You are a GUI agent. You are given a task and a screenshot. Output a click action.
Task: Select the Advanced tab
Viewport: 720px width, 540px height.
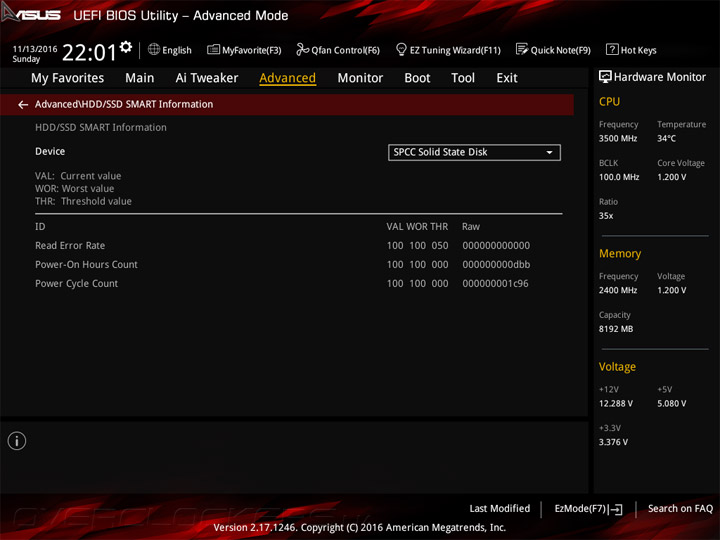coord(287,78)
